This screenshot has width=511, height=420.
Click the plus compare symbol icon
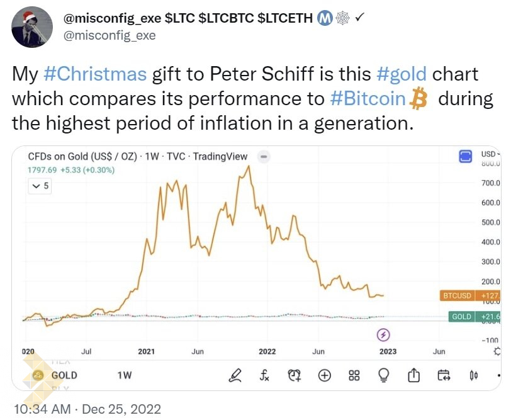pos(325,376)
